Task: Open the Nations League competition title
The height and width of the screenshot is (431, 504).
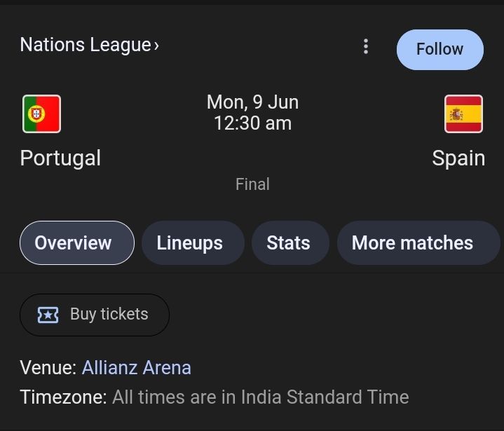Action: coord(86,44)
